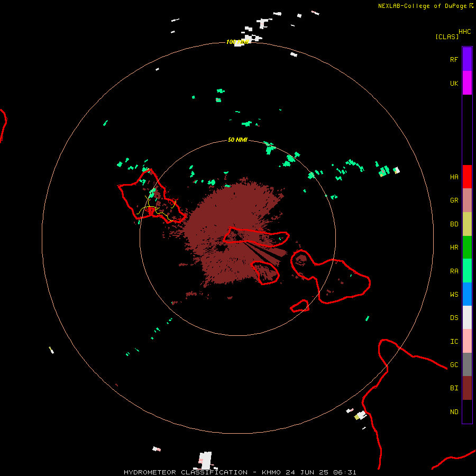The image size is (476, 476).
Task: Click the [CLAS] unit label
Action: coord(447,36)
